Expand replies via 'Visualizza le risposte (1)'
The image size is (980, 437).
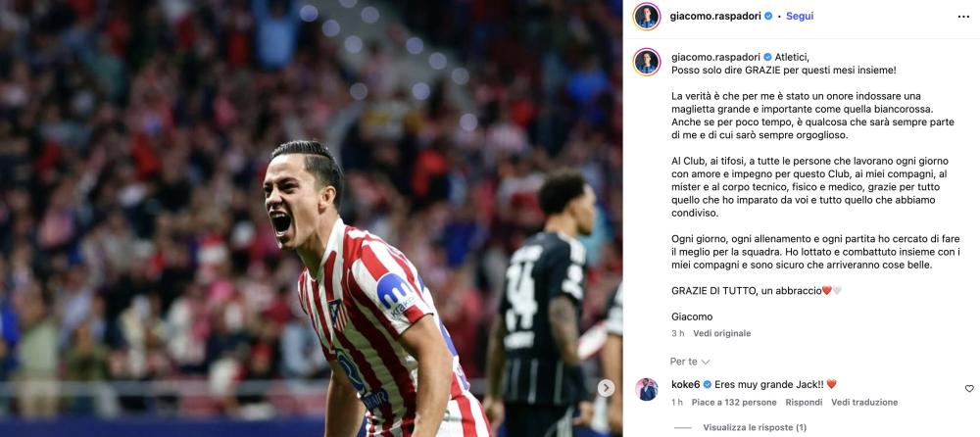coord(755,427)
